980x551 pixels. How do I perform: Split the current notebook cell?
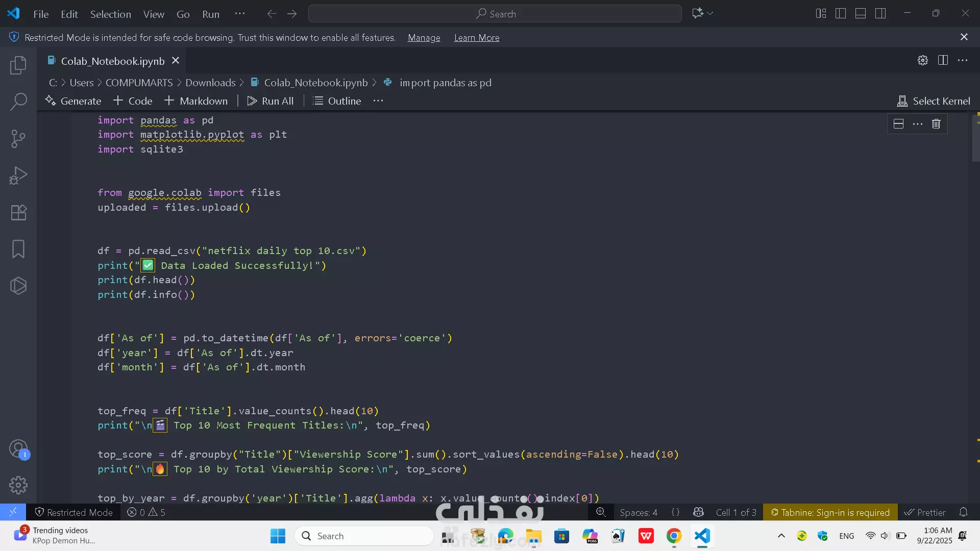click(x=898, y=124)
